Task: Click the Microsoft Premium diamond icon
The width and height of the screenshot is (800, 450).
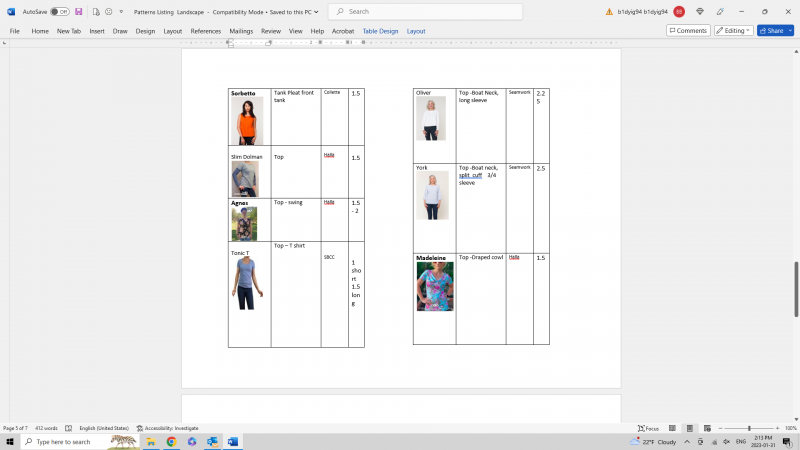Action: (x=700, y=12)
